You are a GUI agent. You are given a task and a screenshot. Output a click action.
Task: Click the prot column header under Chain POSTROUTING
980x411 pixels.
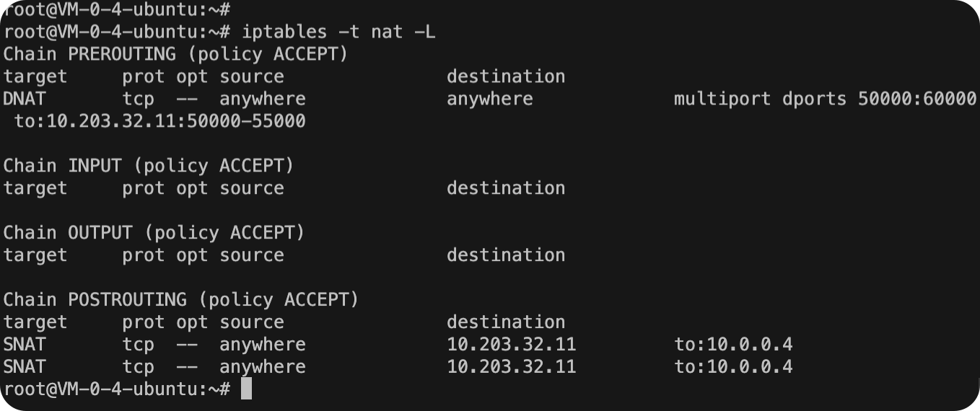click(x=143, y=322)
